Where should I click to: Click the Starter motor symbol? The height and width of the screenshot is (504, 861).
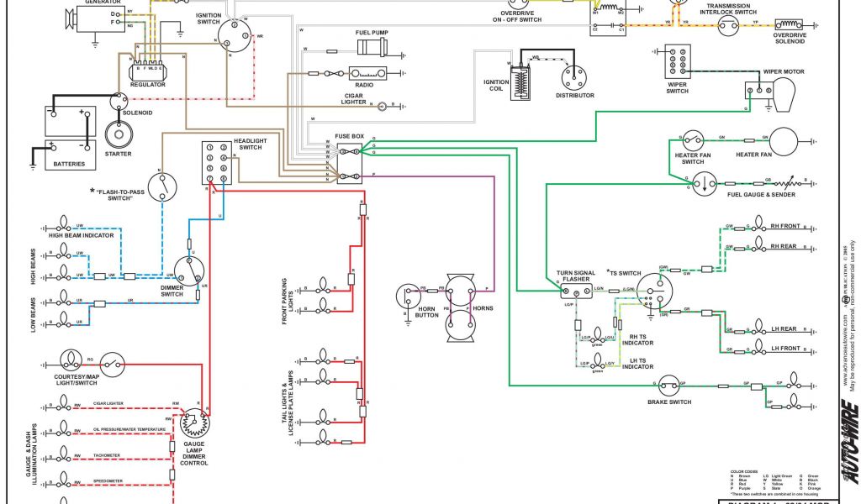point(117,135)
